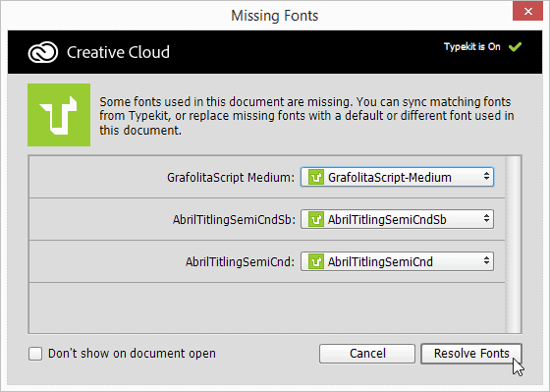
Task: Click the missing fonts description message
Action: (306, 116)
